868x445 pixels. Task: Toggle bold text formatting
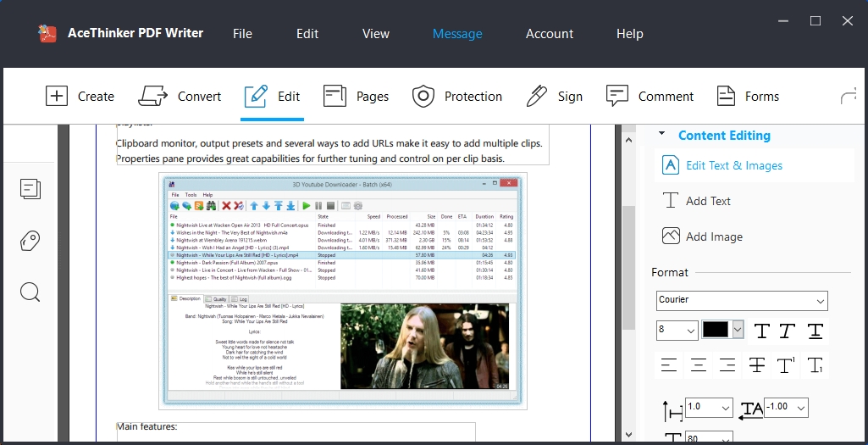(761, 331)
